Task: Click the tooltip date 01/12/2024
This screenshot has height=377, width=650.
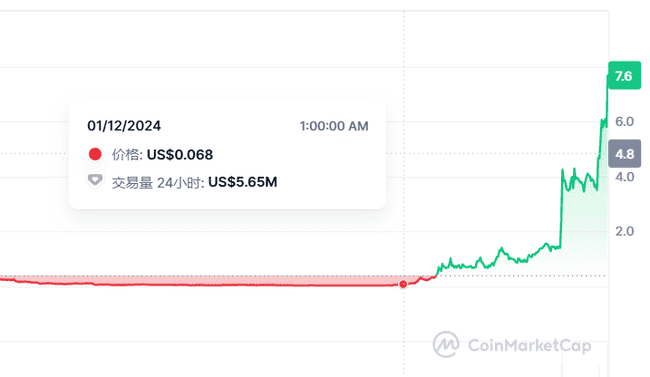Action: (124, 126)
